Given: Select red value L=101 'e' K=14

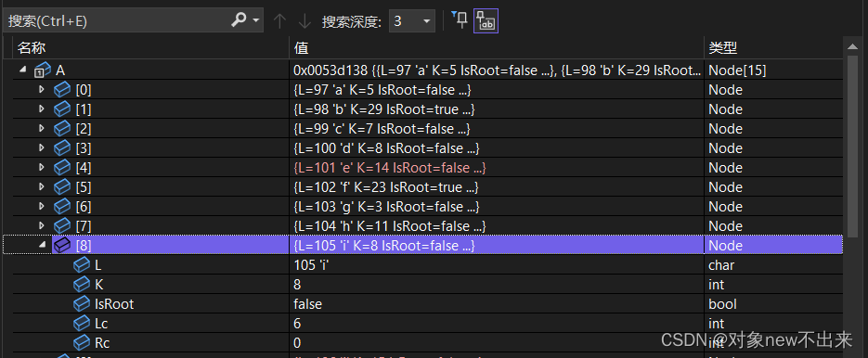Looking at the screenshot, I should tap(390, 167).
